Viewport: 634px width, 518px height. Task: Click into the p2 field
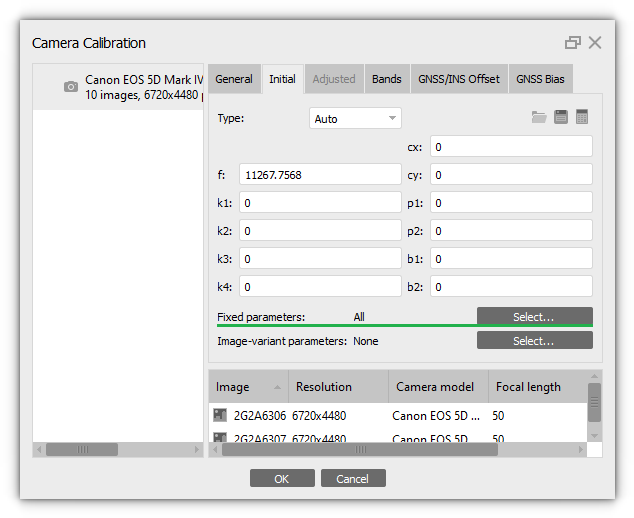511,230
